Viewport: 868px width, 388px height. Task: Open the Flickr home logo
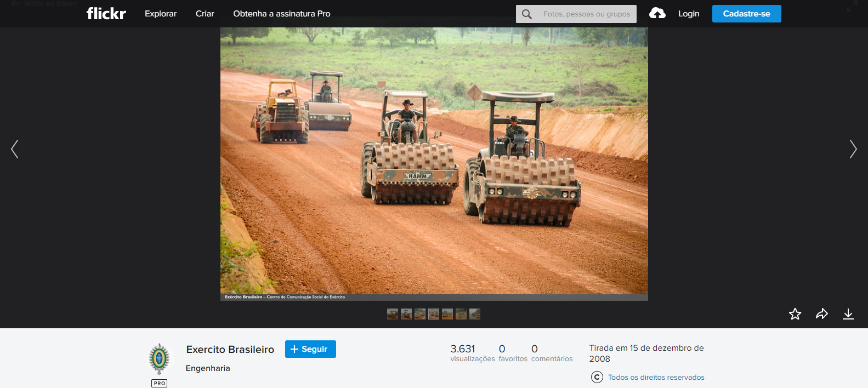pos(106,13)
